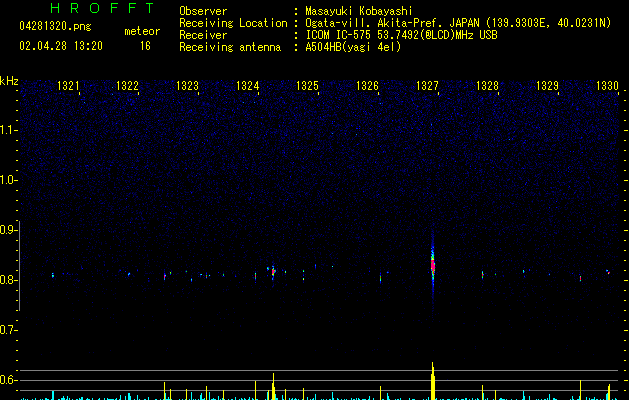The image size is (629, 400).
Task: Click the 0.7 frequency axis label
Action: tap(8, 330)
